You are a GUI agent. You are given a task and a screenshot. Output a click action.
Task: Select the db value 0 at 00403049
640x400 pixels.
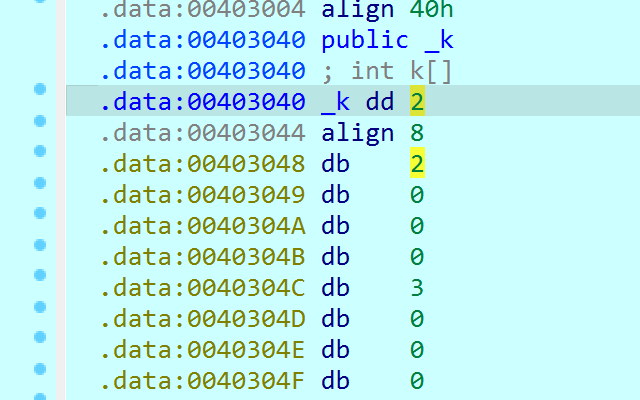tap(417, 196)
